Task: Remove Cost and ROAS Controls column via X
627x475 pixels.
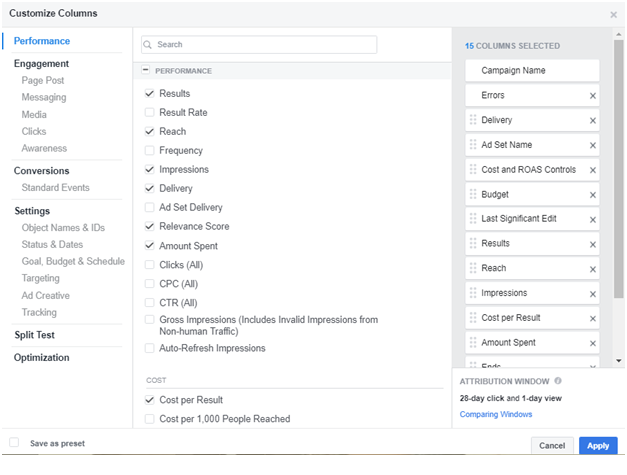Action: tap(593, 170)
